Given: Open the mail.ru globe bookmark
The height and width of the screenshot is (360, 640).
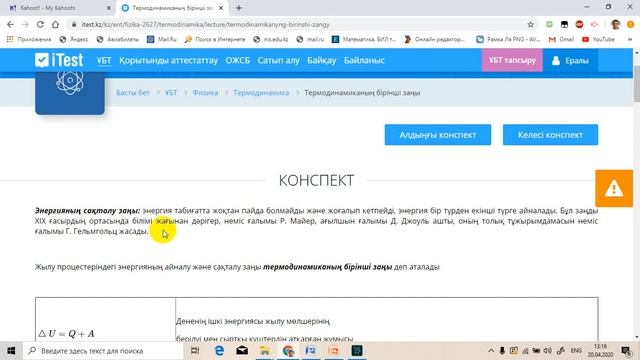Looking at the screenshot, I should tap(310, 39).
